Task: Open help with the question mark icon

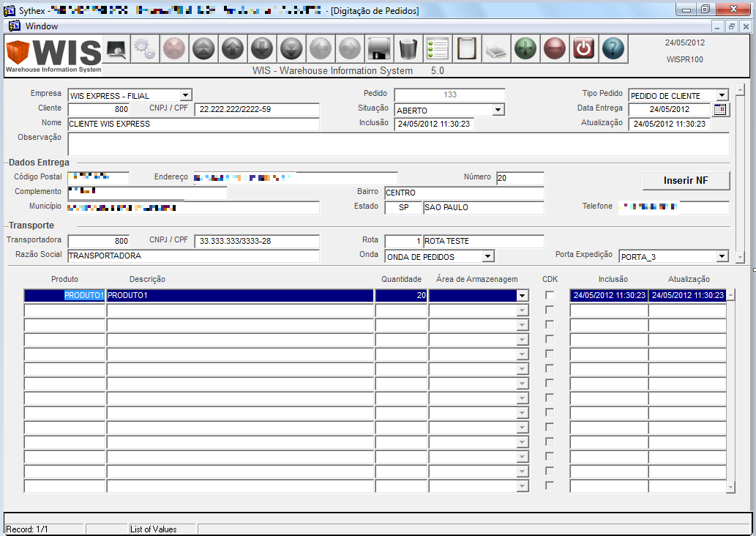Action: coord(613,48)
